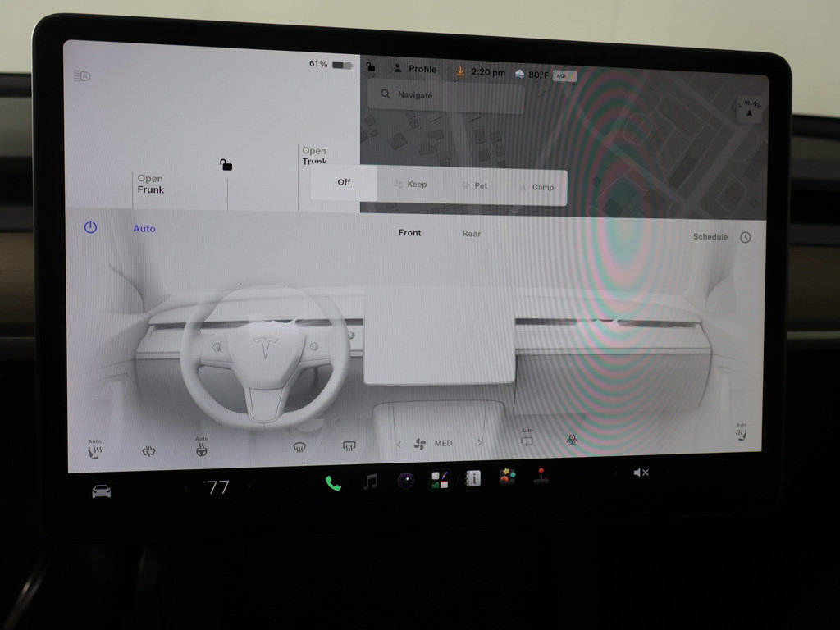The image size is (840, 630).
Task: Tap the map compass orientation button
Action: click(x=750, y=109)
